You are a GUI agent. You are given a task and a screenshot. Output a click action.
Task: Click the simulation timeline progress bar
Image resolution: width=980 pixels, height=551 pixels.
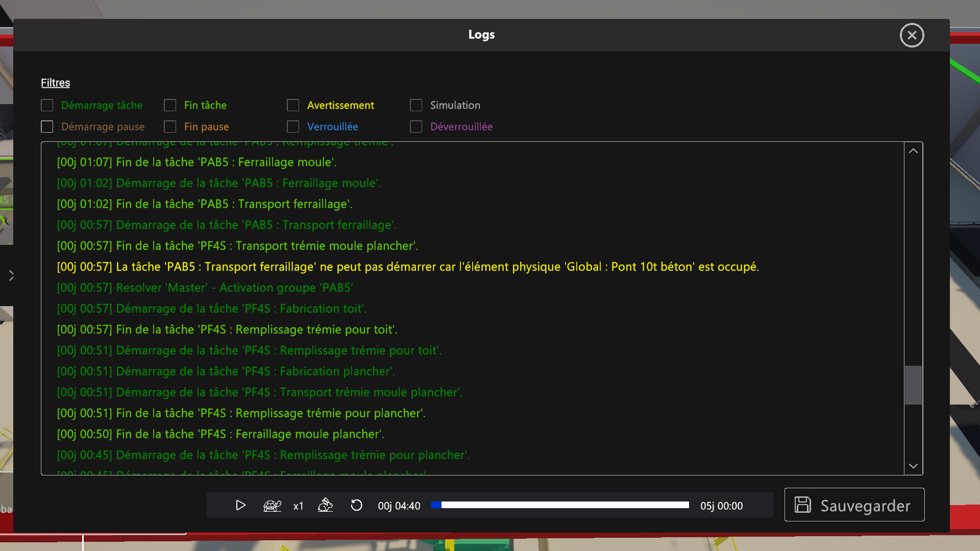coord(560,505)
